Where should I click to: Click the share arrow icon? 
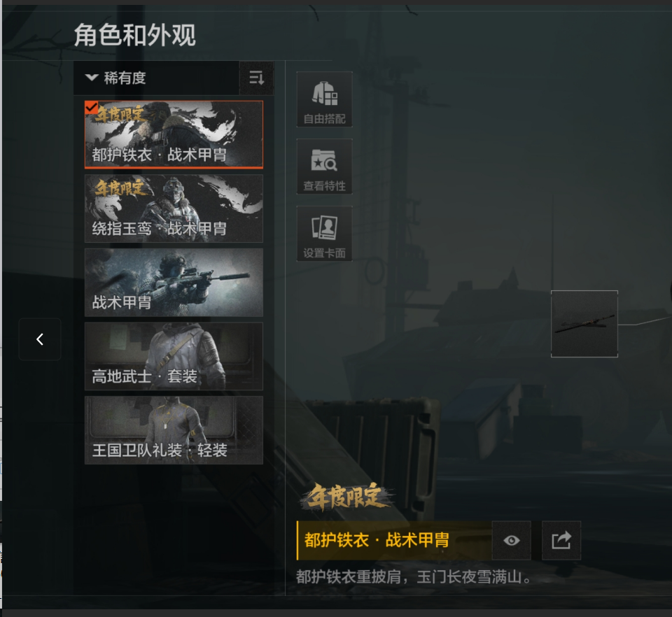tap(561, 540)
